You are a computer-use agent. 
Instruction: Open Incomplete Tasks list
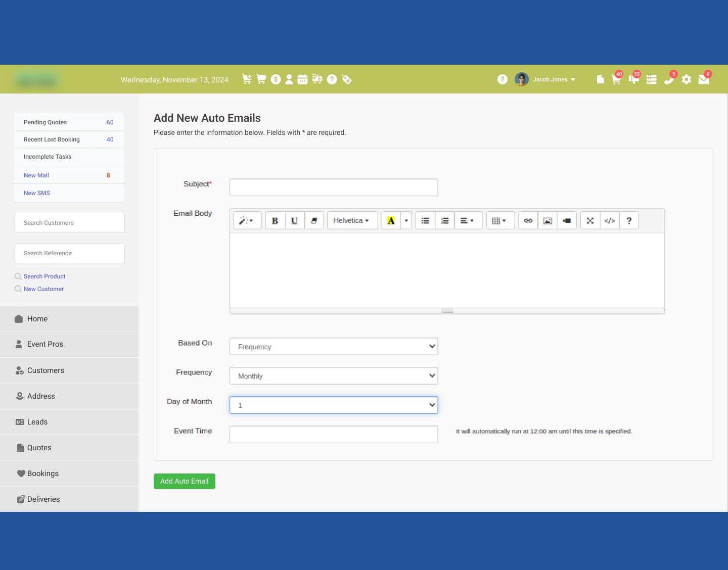coord(69,157)
